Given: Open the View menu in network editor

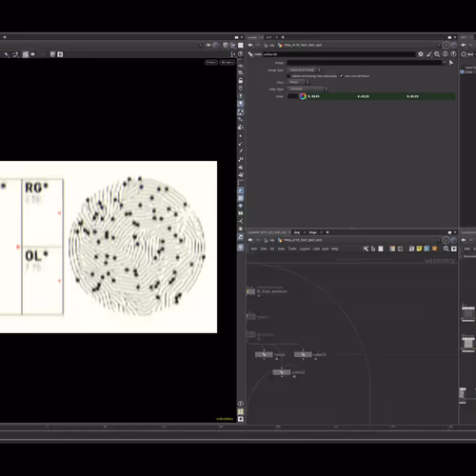Looking at the screenshot, I should (281, 248).
